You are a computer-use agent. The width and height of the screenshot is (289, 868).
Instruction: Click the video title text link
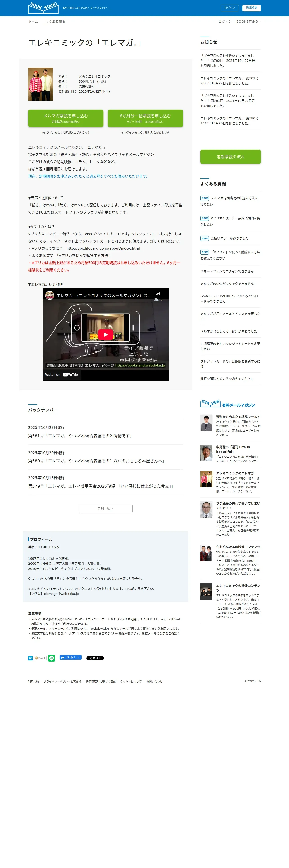(103, 295)
